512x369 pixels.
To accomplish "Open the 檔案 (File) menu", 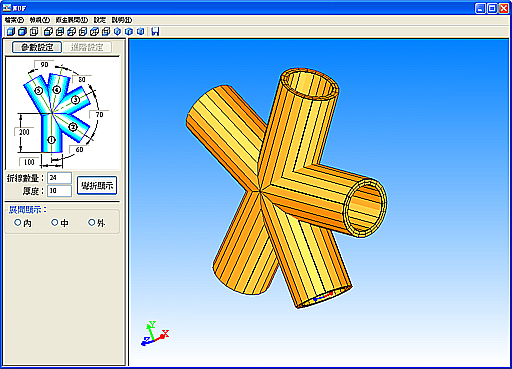I will [15, 20].
